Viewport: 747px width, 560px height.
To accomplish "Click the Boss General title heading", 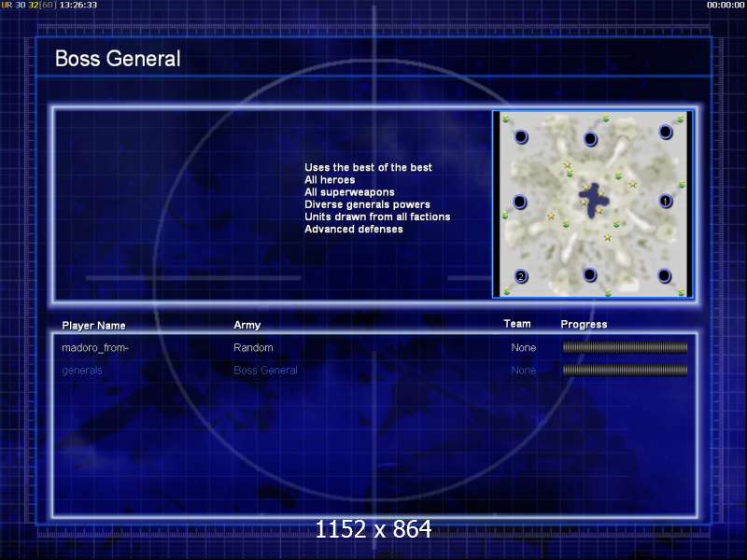I will (x=118, y=59).
